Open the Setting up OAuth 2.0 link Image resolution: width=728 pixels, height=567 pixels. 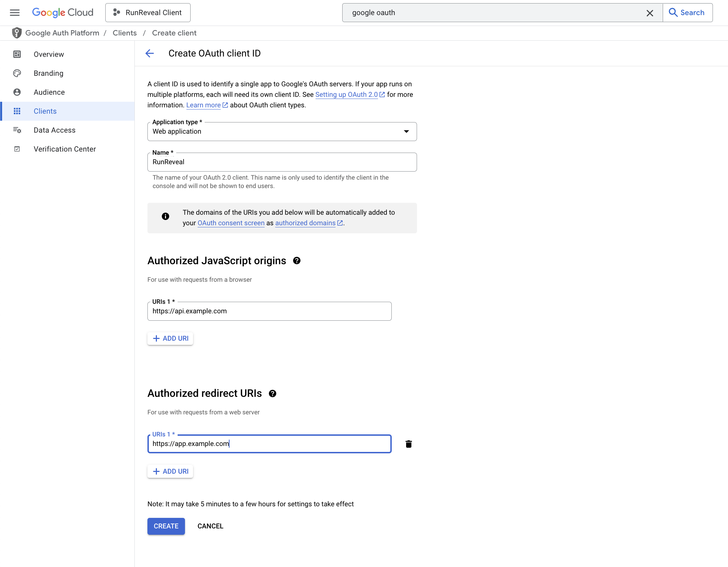click(x=347, y=94)
